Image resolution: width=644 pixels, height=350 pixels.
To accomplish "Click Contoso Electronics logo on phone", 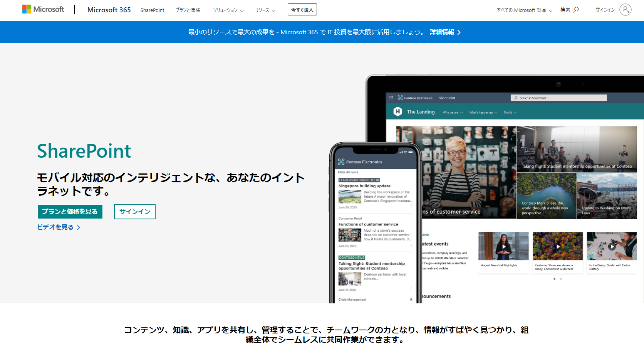I will click(360, 162).
